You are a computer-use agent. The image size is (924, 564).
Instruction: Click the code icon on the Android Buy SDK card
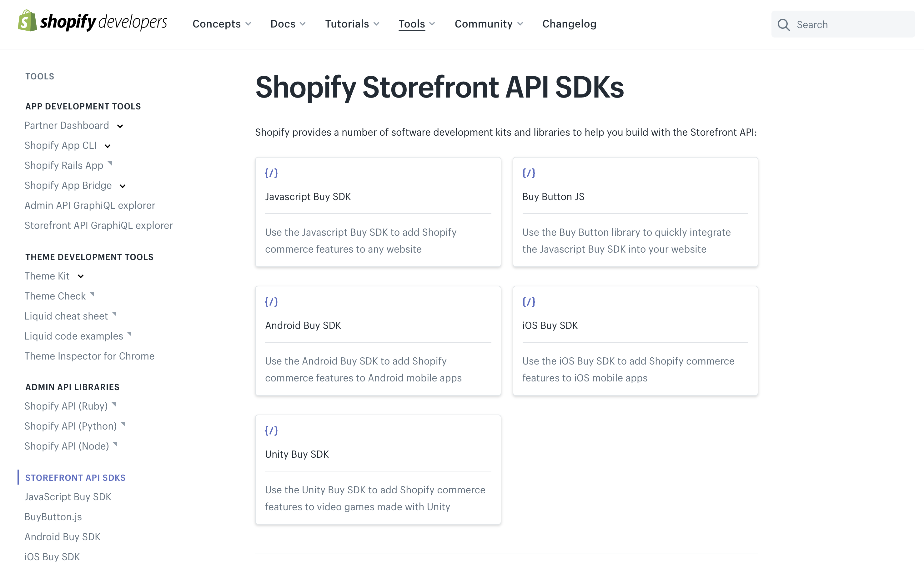[271, 302]
